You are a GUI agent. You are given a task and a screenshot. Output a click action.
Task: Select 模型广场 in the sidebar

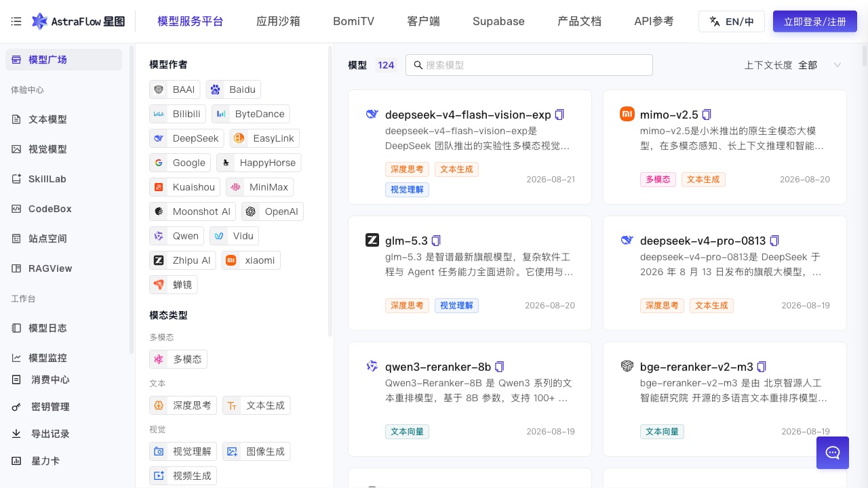click(64, 60)
